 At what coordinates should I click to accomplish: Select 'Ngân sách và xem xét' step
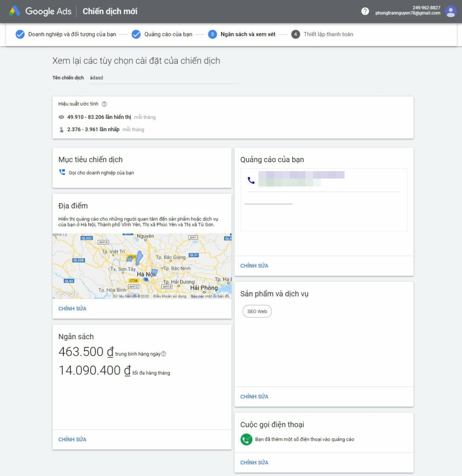(x=248, y=34)
